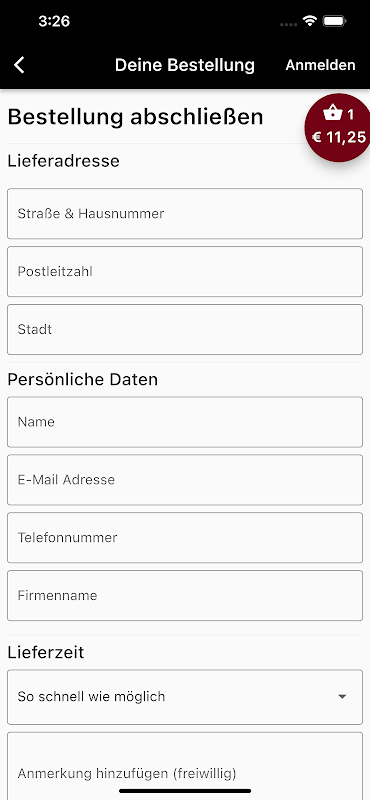Click into the Stadt field
This screenshot has width=370, height=800.
pos(185,330)
